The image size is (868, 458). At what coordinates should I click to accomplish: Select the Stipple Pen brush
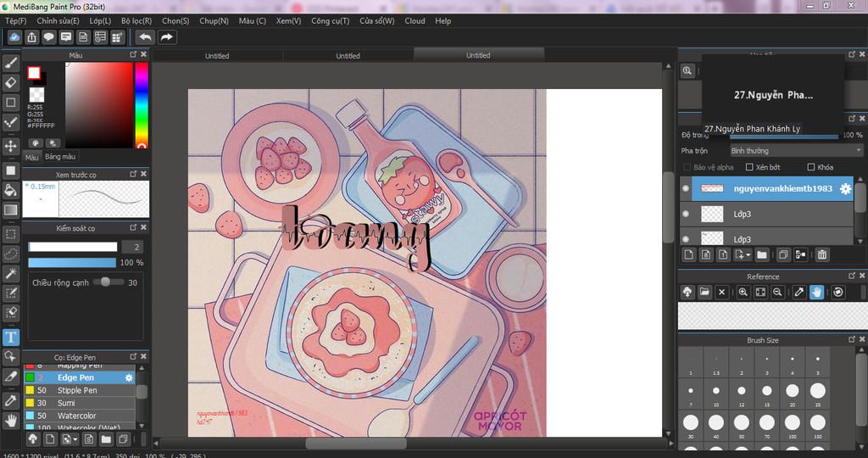point(79,390)
